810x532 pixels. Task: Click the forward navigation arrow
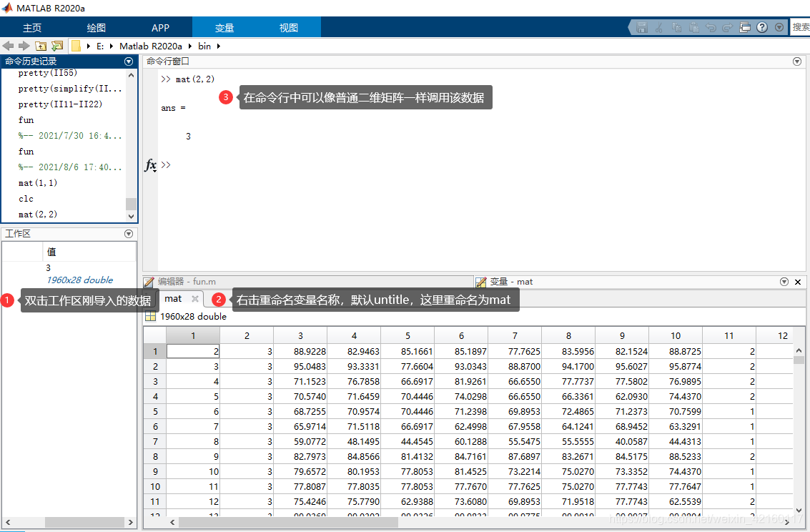[24, 46]
